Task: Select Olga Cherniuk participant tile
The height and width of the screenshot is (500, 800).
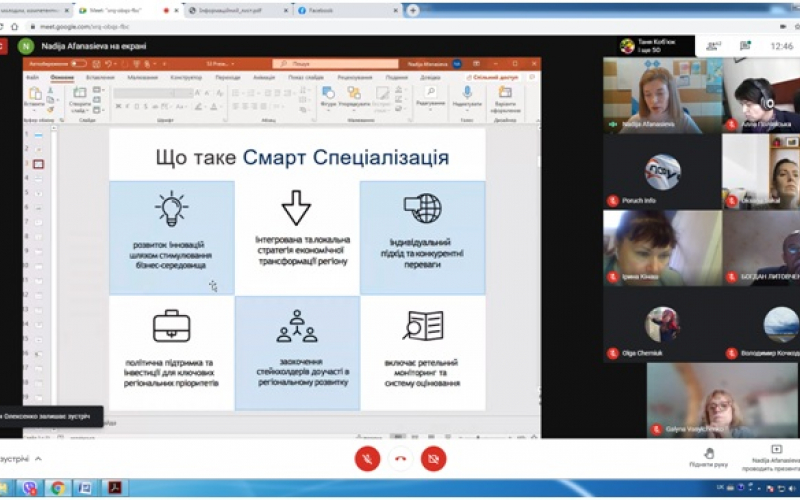Action: tap(662, 324)
